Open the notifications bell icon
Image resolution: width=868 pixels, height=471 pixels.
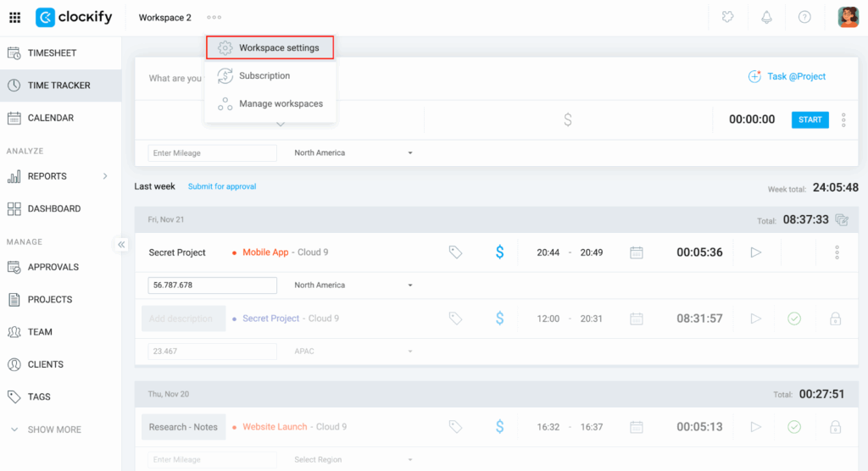767,17
